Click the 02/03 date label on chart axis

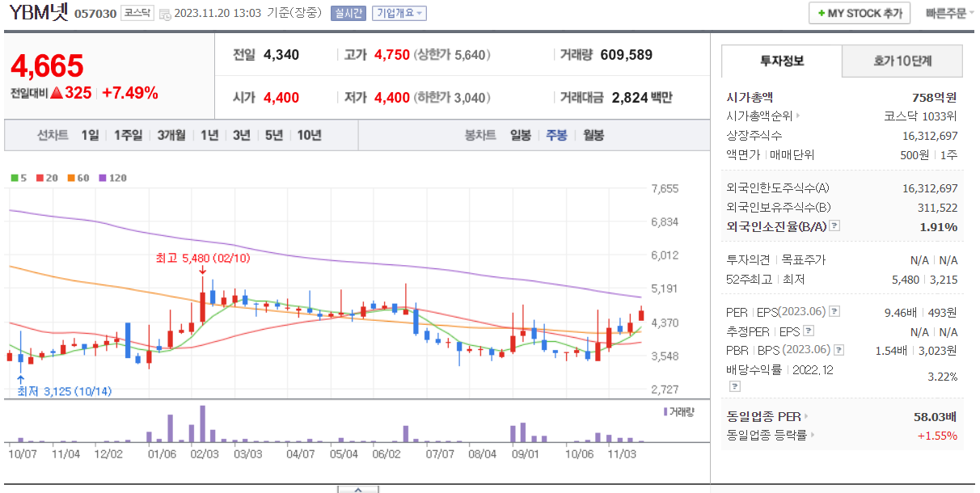click(x=205, y=454)
